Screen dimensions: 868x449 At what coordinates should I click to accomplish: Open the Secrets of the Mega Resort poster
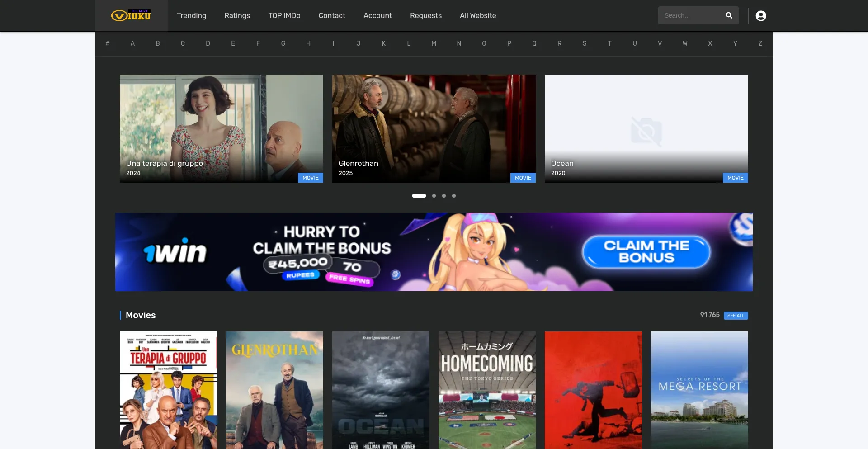click(x=699, y=390)
